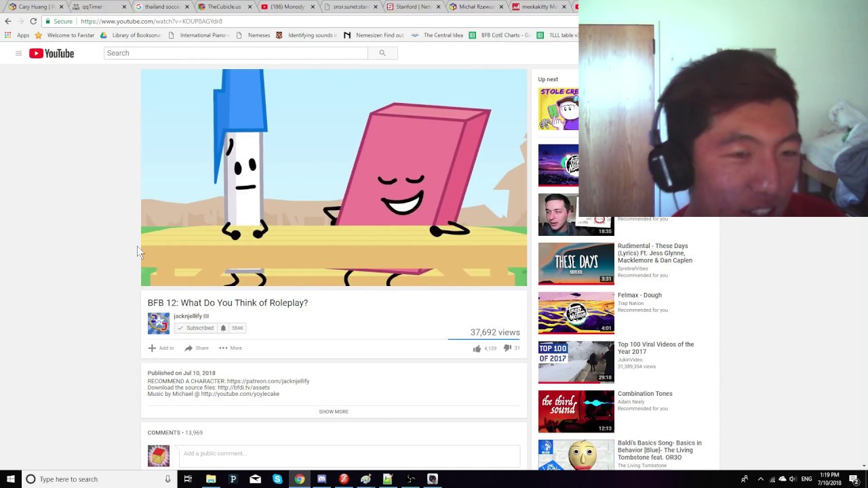Click the browser address bar URL
Viewport: 868px width, 488px height.
click(151, 21)
